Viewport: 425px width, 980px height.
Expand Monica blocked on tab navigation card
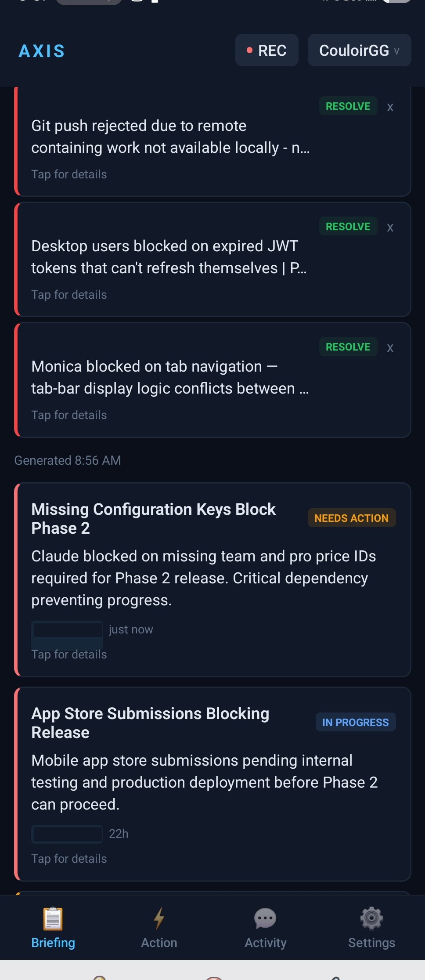(x=169, y=378)
